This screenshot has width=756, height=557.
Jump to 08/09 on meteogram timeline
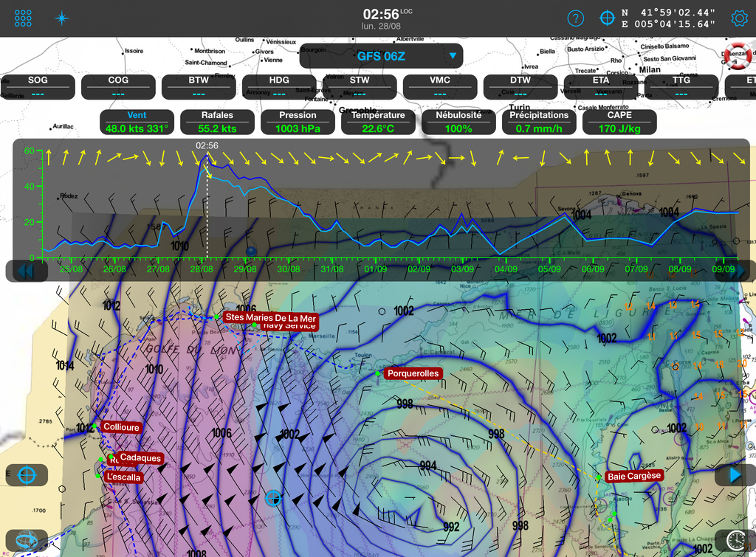coord(680,269)
